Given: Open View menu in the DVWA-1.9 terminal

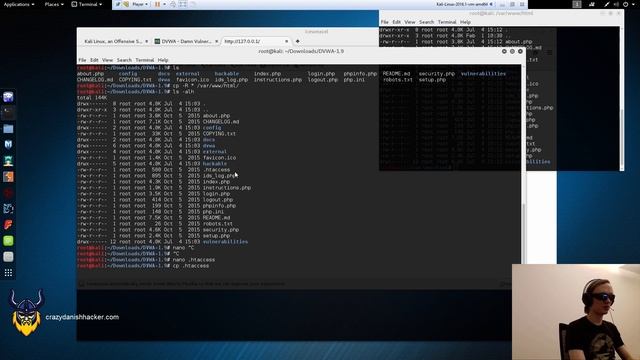Looking at the screenshot, I should [x=108, y=60].
